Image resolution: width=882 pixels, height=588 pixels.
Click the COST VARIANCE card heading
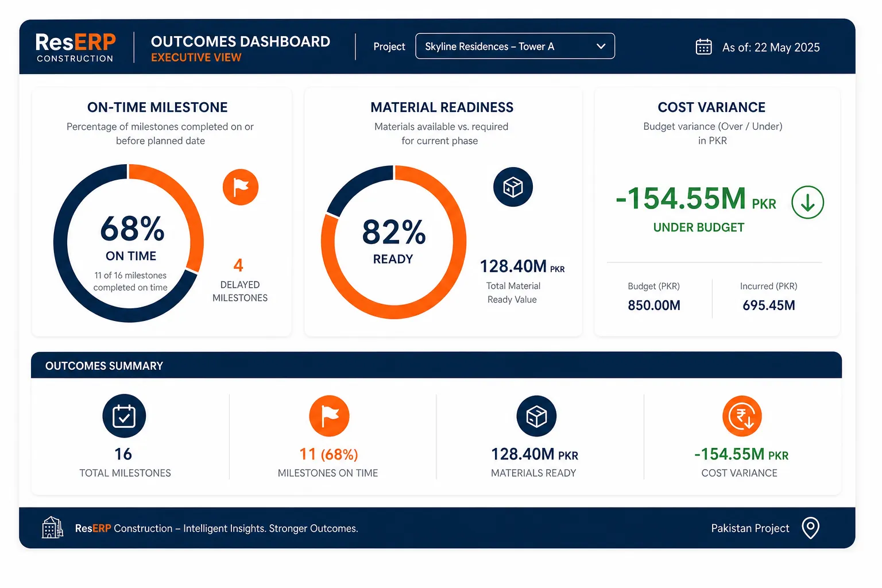pyautogui.click(x=711, y=107)
